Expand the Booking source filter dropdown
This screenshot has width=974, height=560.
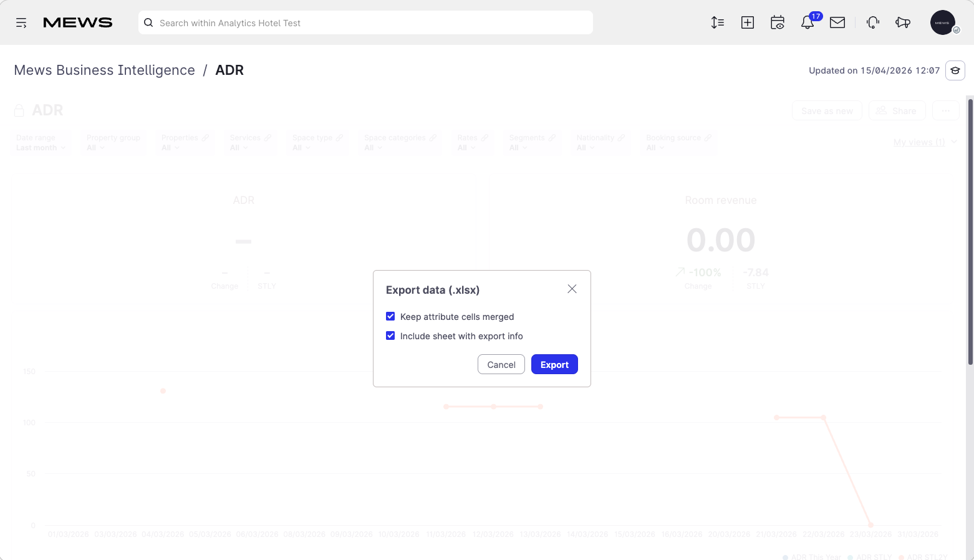[x=678, y=143]
